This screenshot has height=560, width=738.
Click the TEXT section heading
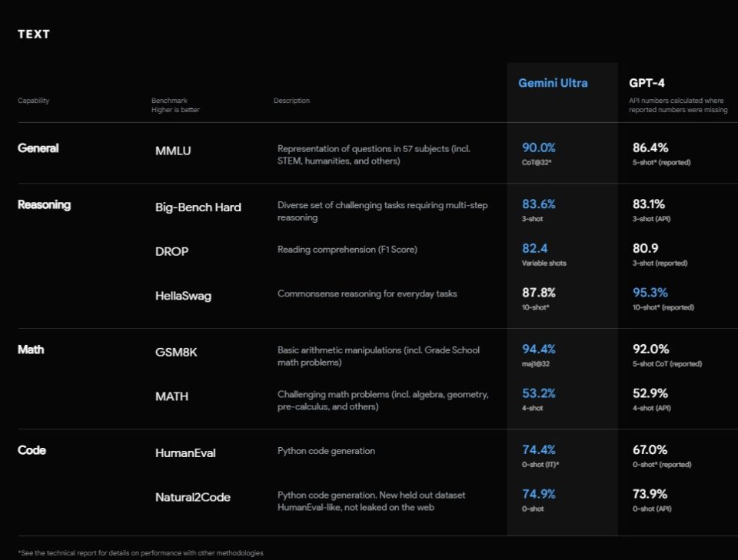[x=34, y=35]
